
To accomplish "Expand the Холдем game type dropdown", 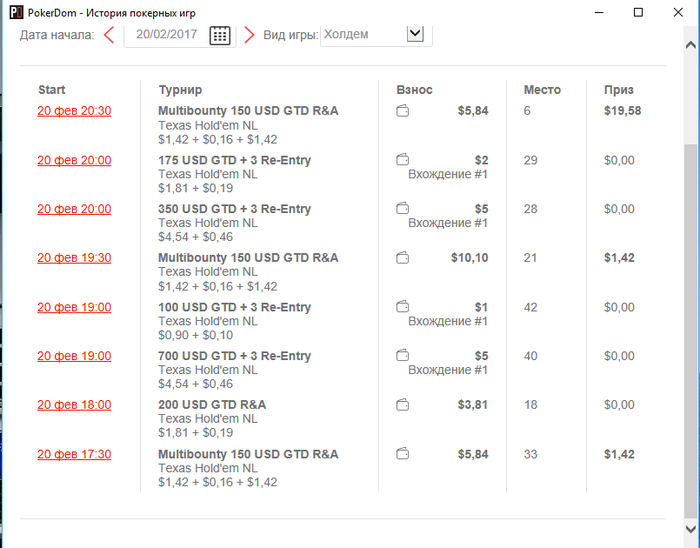I will pyautogui.click(x=415, y=34).
